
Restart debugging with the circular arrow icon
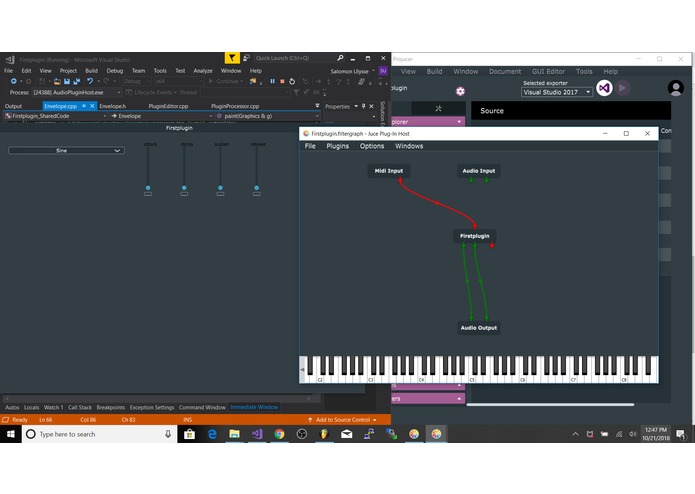292,81
